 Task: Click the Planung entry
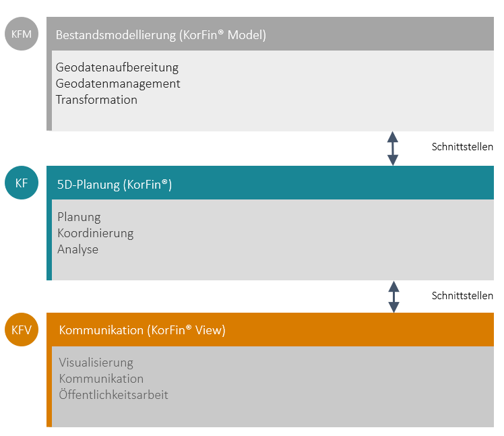tap(79, 217)
